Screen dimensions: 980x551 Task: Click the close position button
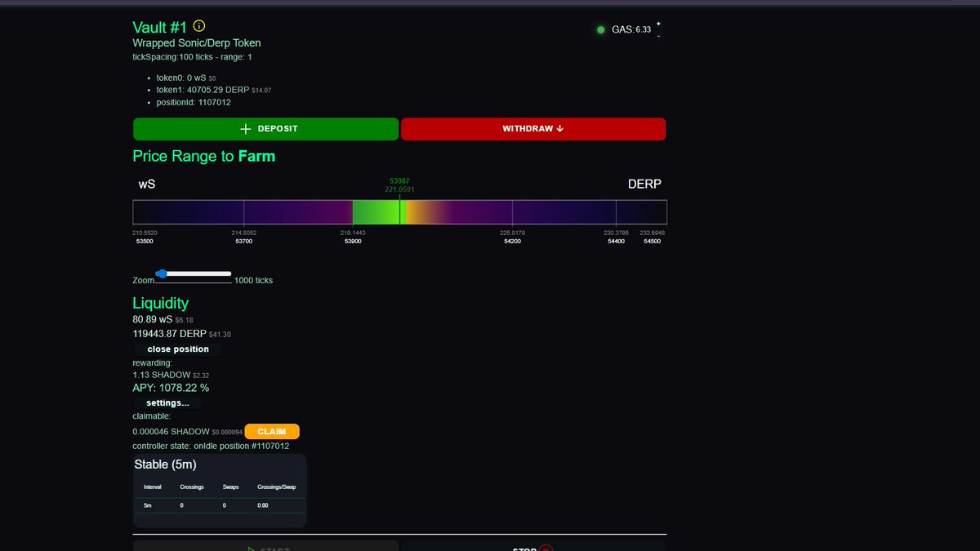[x=178, y=349]
